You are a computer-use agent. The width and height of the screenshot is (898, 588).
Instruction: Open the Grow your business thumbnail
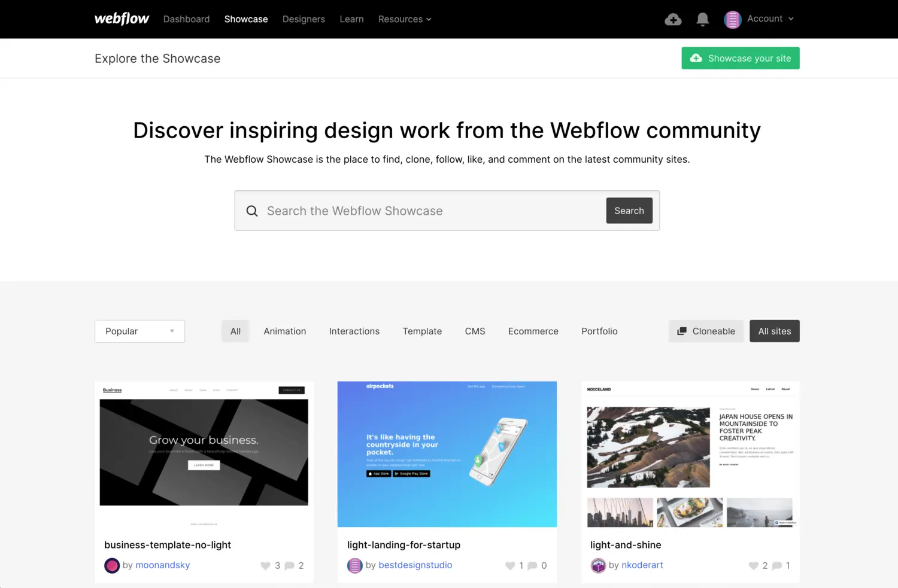pyautogui.click(x=204, y=455)
